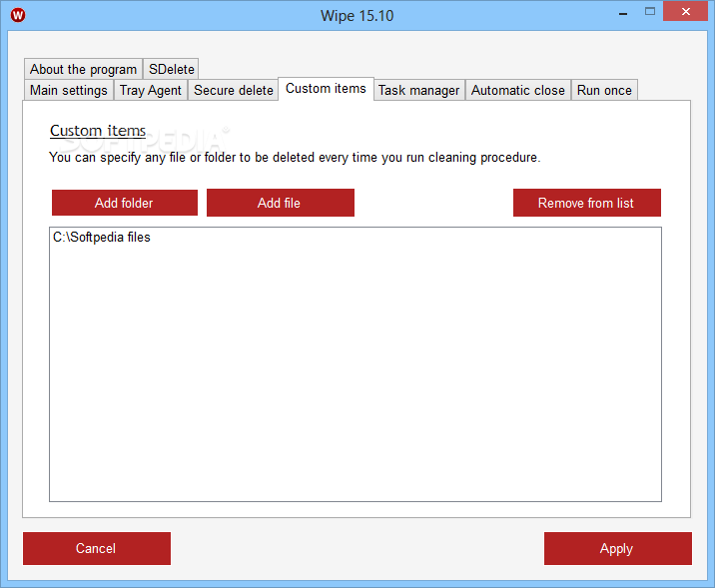Click the Wipe app logo icon
This screenshot has height=588, width=715.
(x=18, y=15)
